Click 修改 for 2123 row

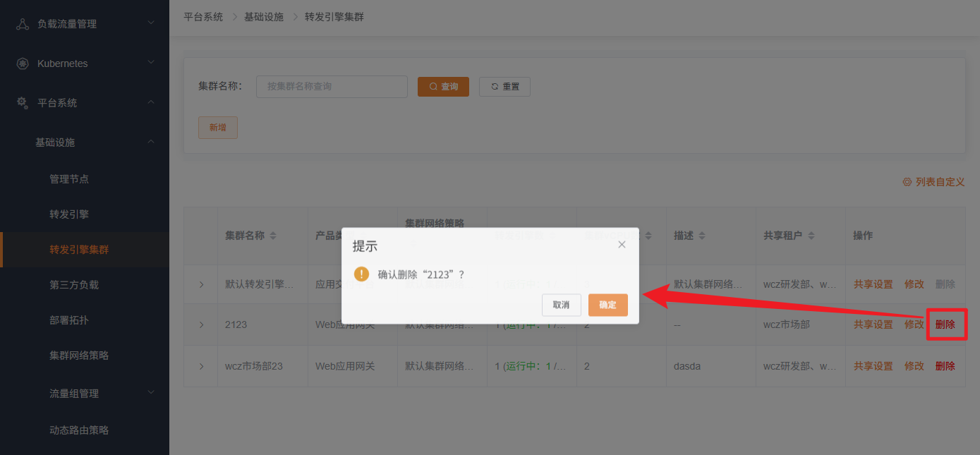[914, 324]
